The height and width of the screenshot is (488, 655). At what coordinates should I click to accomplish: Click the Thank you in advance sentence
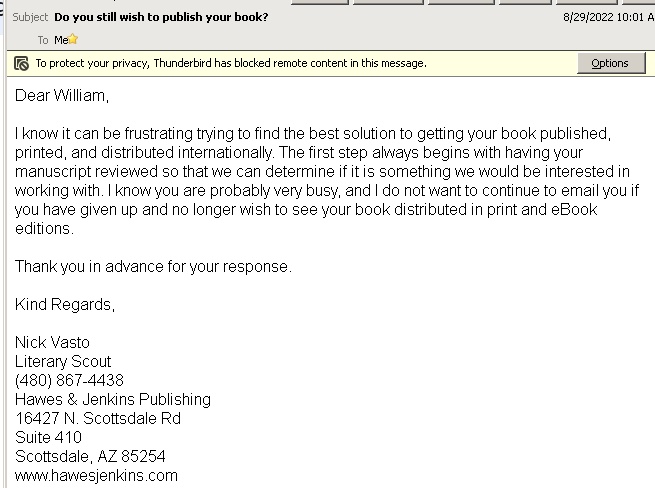(x=153, y=267)
